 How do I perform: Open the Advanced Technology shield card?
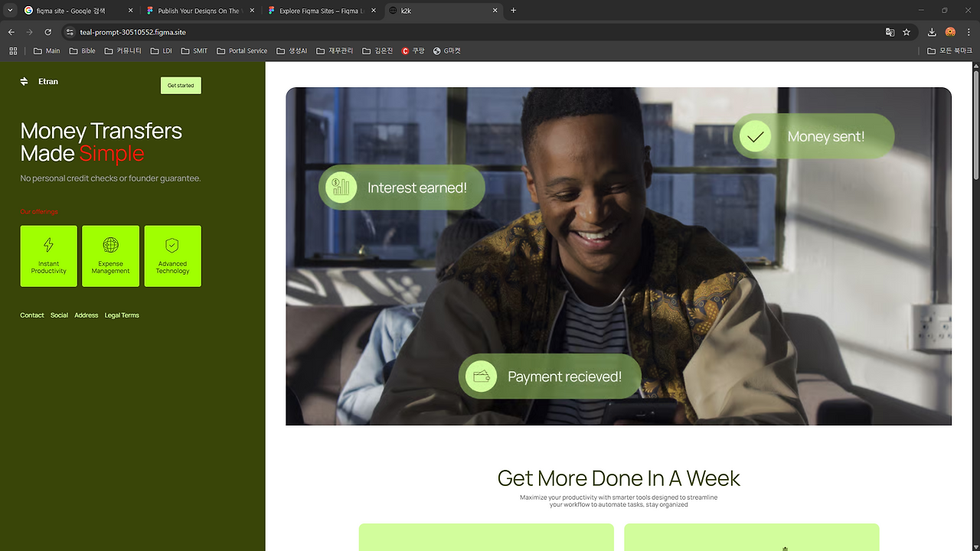172,256
